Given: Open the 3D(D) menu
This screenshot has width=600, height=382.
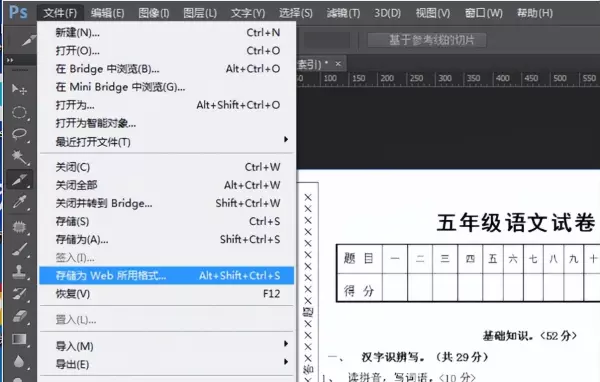Looking at the screenshot, I should pos(387,13).
